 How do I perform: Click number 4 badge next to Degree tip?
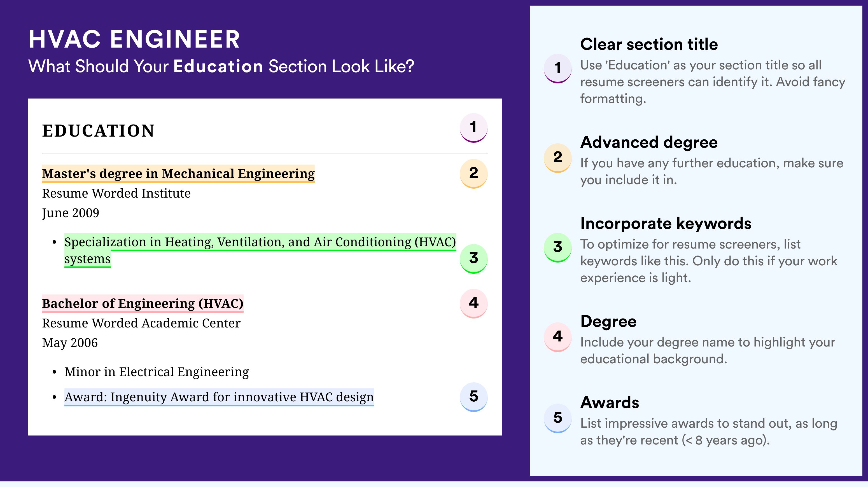point(557,337)
